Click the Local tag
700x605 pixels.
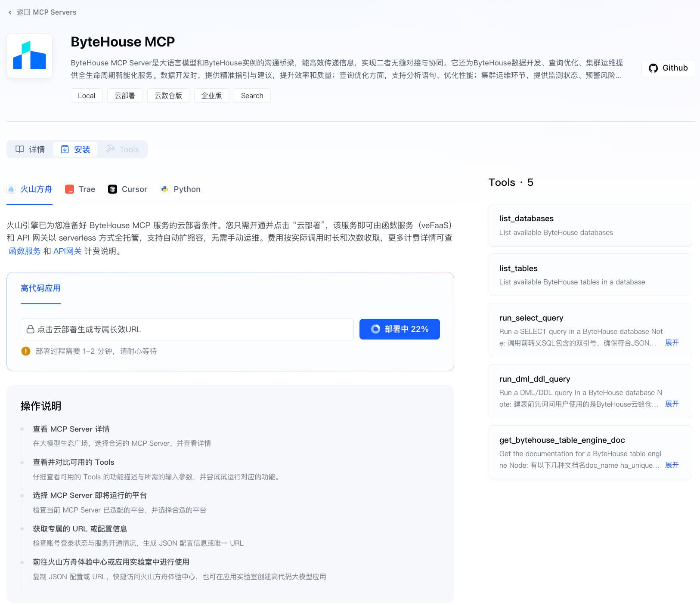[87, 96]
